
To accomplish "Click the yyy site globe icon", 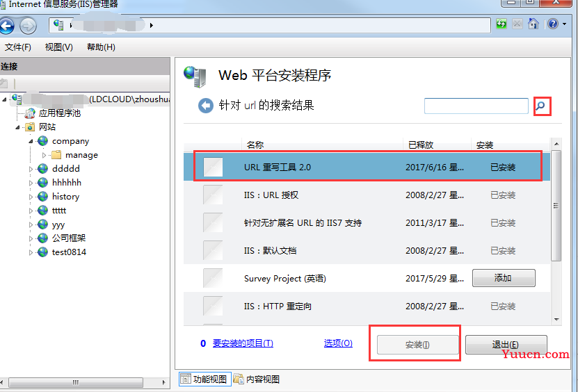I will coord(42,224).
